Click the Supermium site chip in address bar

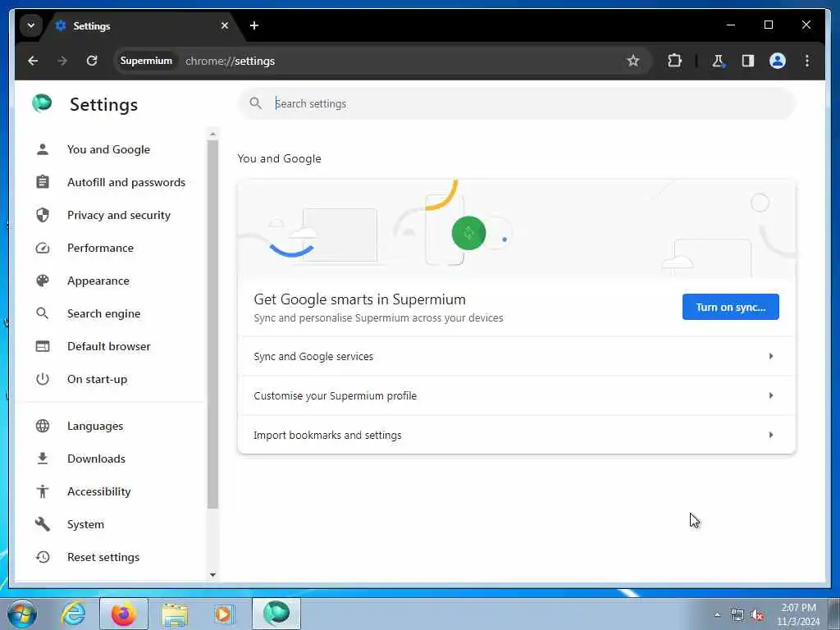pos(146,61)
